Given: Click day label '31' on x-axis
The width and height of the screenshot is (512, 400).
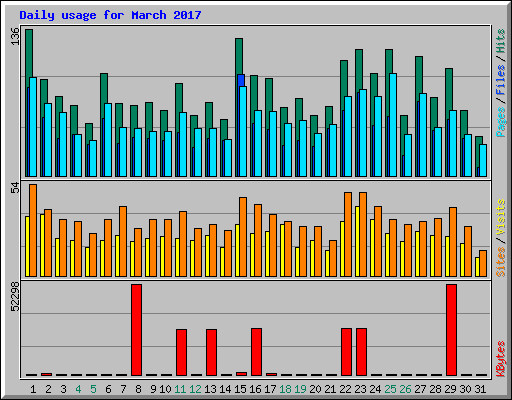Looking at the screenshot, I should [480, 389].
